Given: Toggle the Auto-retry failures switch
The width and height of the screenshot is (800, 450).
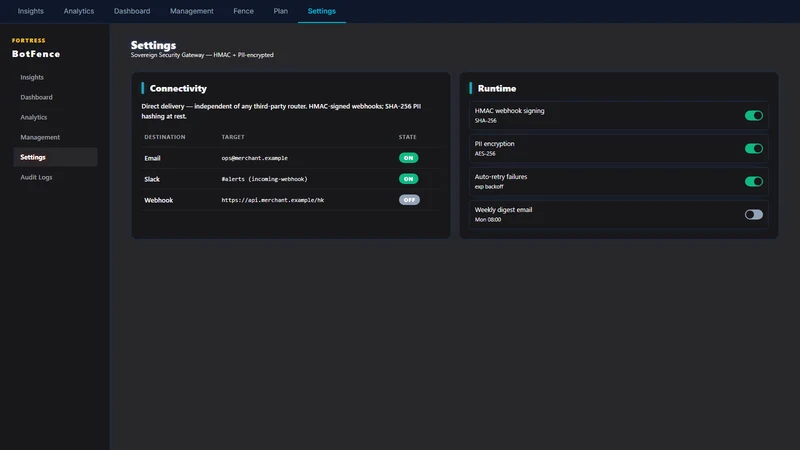Looking at the screenshot, I should pos(754,181).
